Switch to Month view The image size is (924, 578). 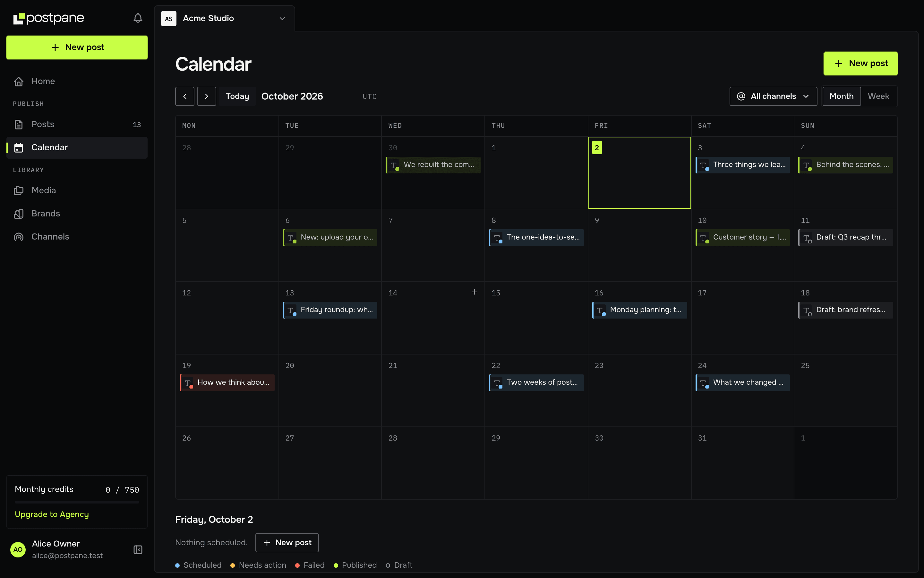[x=842, y=96]
